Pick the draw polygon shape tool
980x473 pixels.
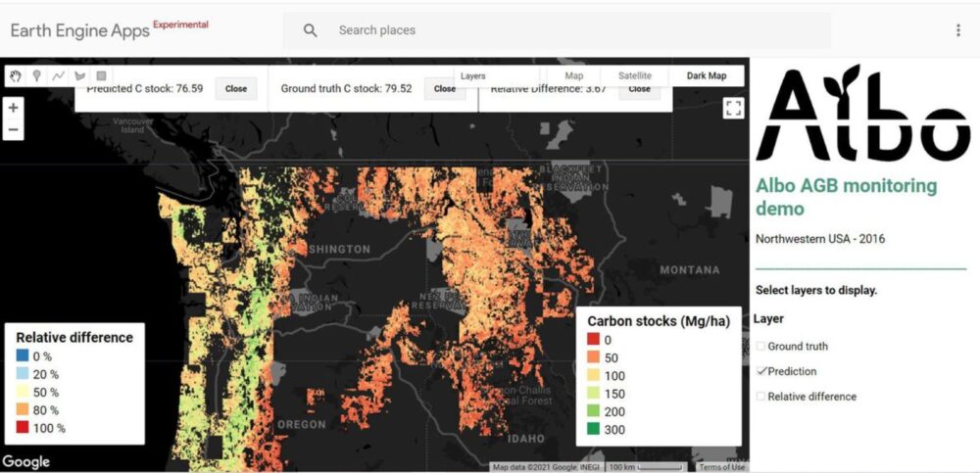80,75
